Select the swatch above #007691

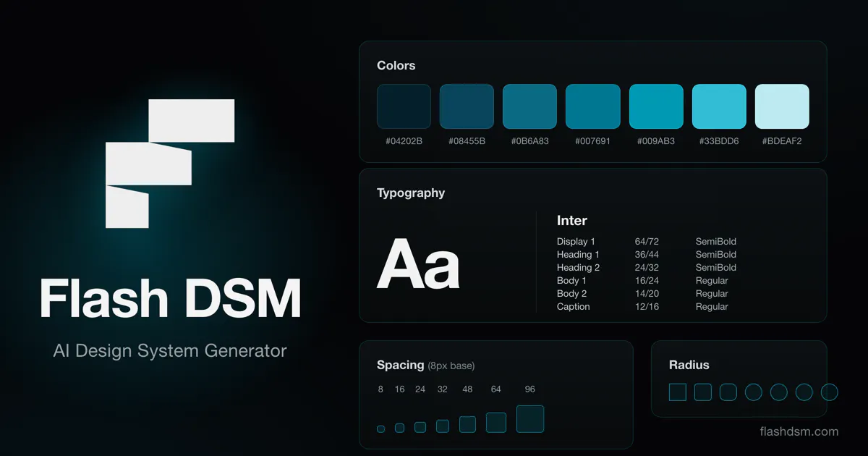(592, 106)
